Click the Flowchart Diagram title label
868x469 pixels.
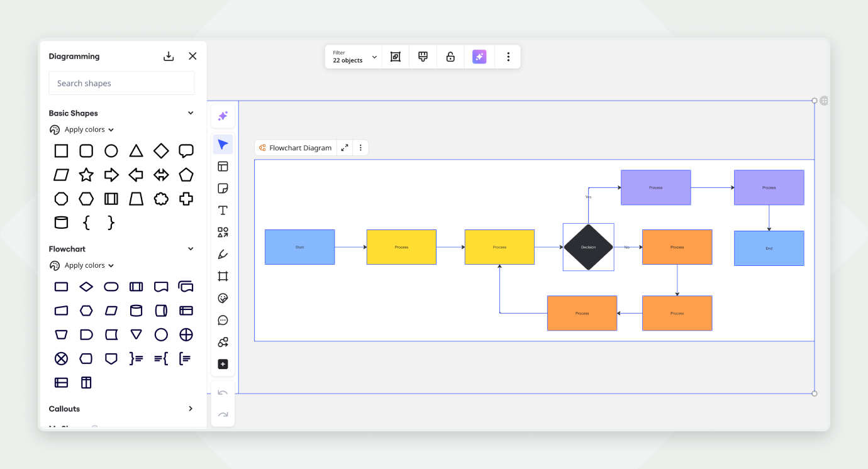tap(300, 148)
